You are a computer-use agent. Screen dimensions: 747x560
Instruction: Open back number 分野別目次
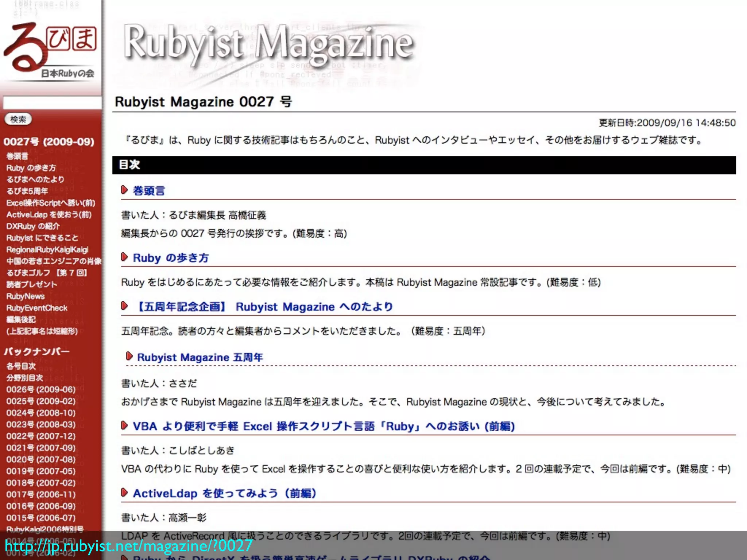[24, 378]
